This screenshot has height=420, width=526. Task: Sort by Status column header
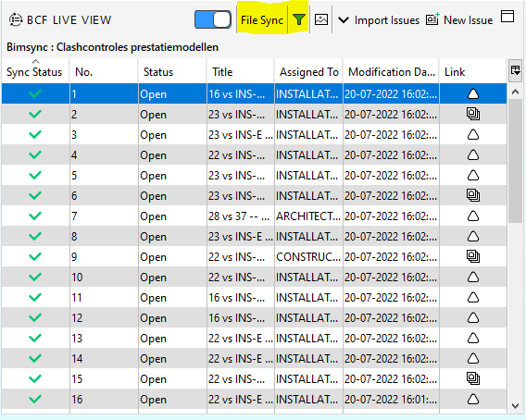(x=172, y=70)
